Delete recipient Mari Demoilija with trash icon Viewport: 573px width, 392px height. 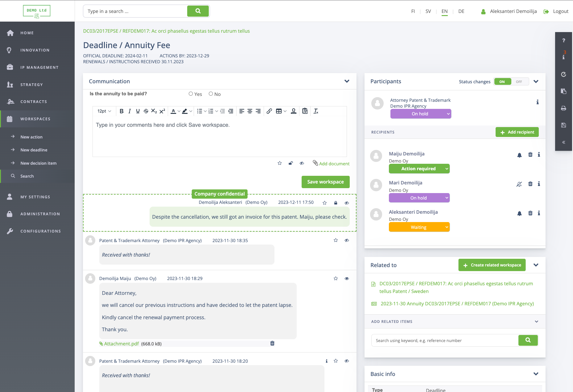[530, 184]
